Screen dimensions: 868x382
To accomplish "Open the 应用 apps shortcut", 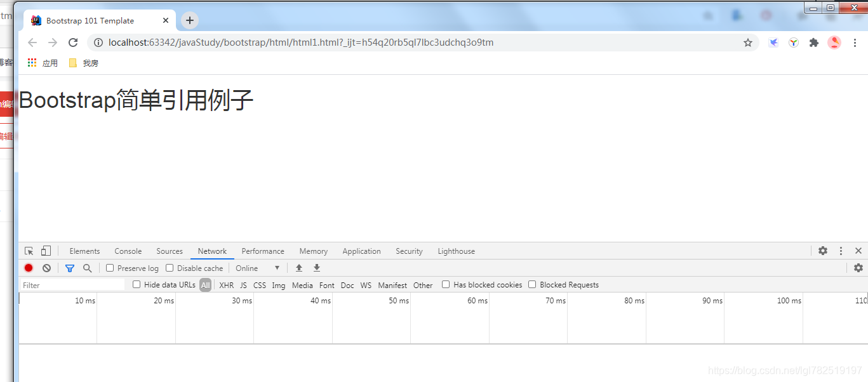I will coord(43,63).
